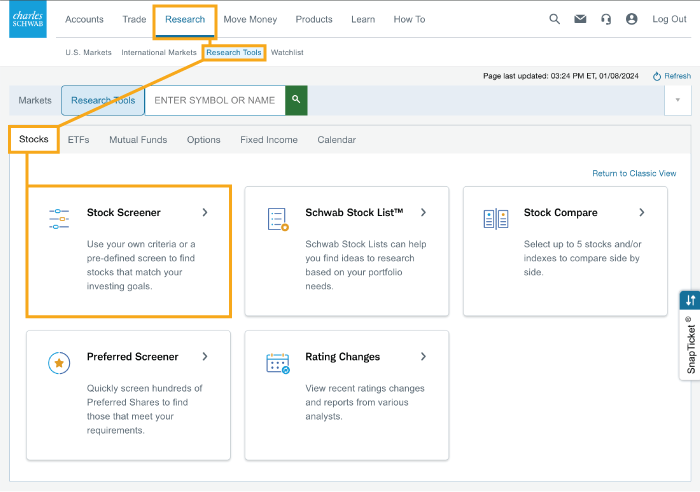Viewport: 700px width, 492px height.
Task: Open the messages envelope icon
Action: coord(580,19)
